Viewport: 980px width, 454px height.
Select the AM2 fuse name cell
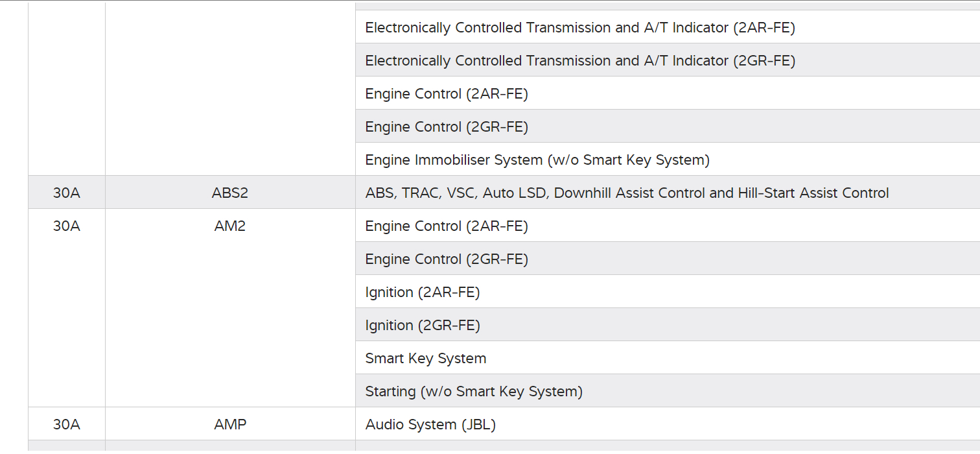click(230, 226)
